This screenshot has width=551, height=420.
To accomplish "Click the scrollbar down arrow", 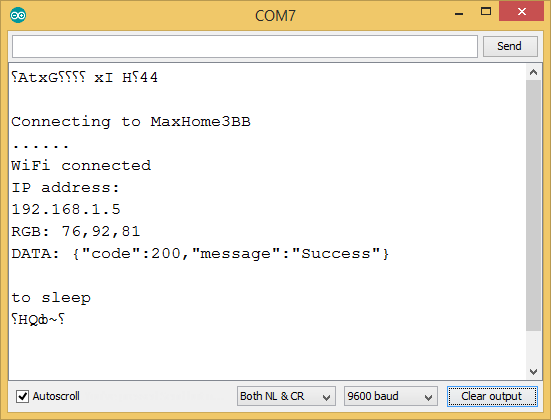I will [533, 371].
